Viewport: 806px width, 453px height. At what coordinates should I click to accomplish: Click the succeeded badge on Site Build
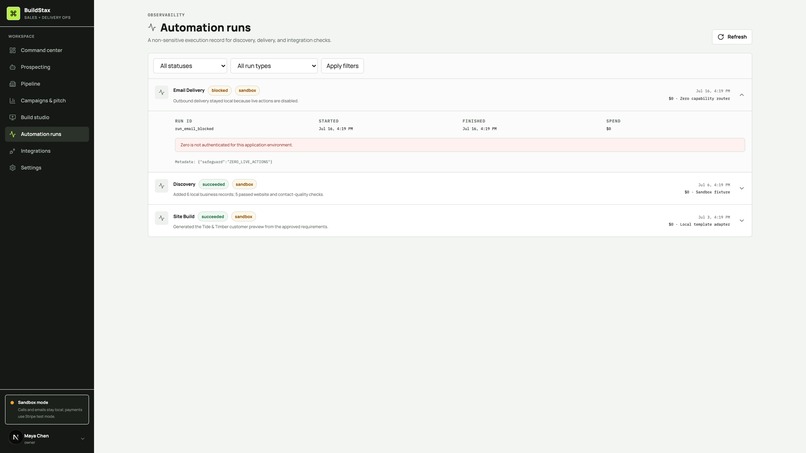(212, 216)
